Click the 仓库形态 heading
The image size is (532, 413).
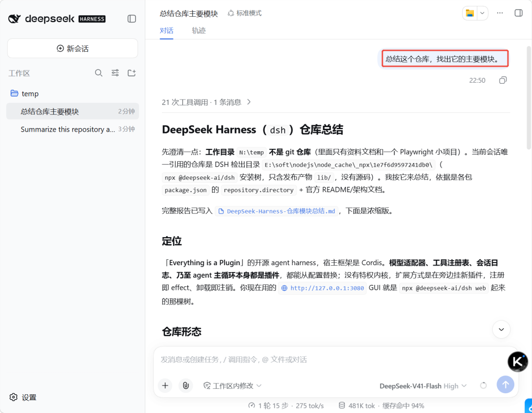(181, 332)
